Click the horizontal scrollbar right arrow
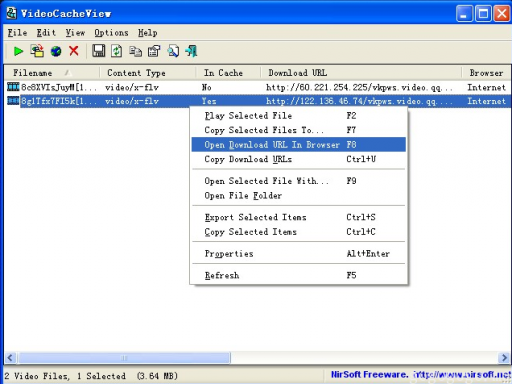 click(x=504, y=358)
